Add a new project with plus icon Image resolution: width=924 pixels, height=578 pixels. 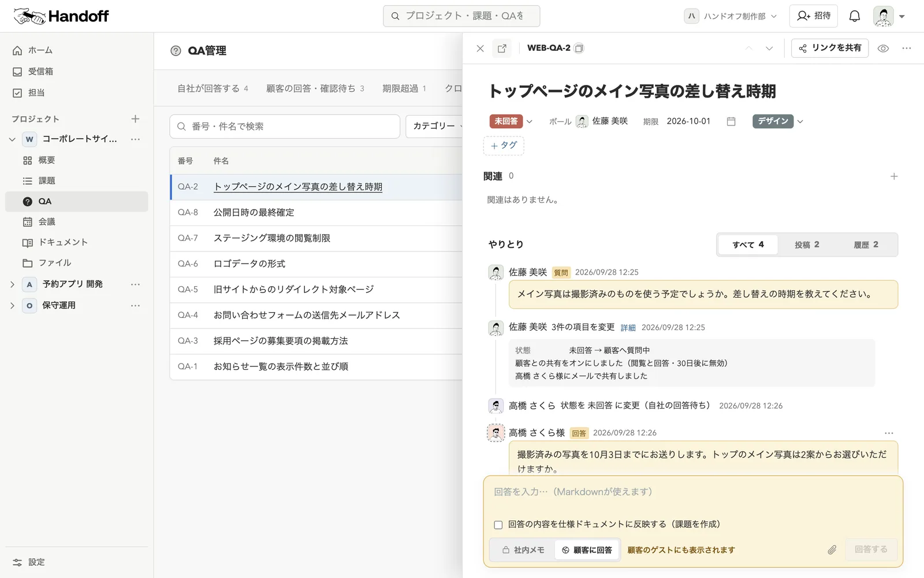pyautogui.click(x=135, y=119)
